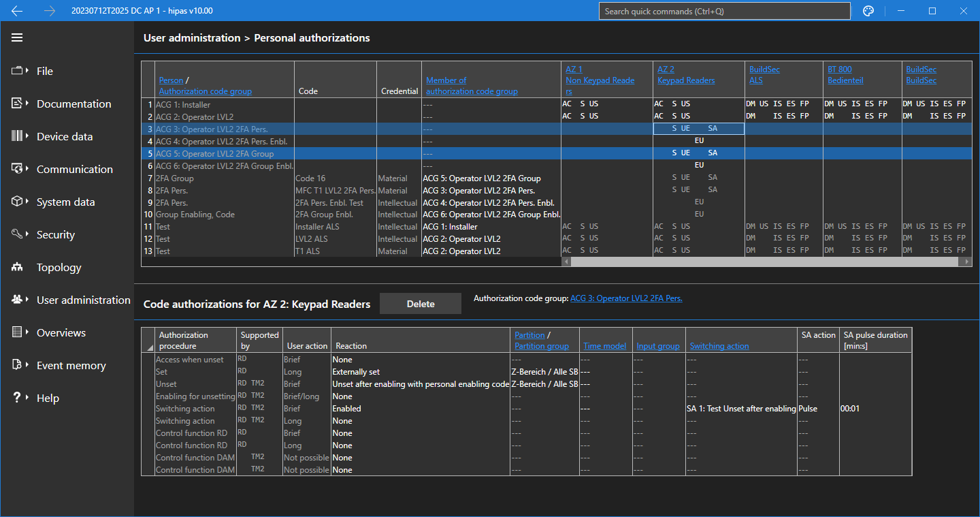Click the back arrow in title bar
Viewport: 980px width, 517px height.
17,11
